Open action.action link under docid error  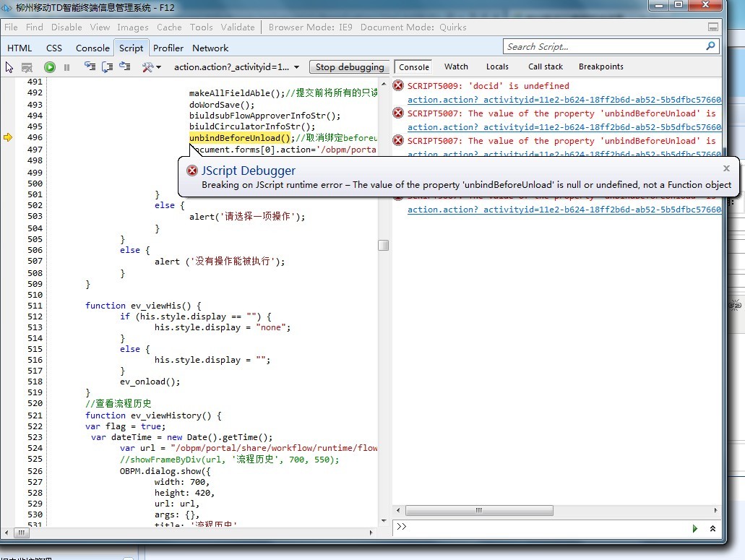[564, 100]
